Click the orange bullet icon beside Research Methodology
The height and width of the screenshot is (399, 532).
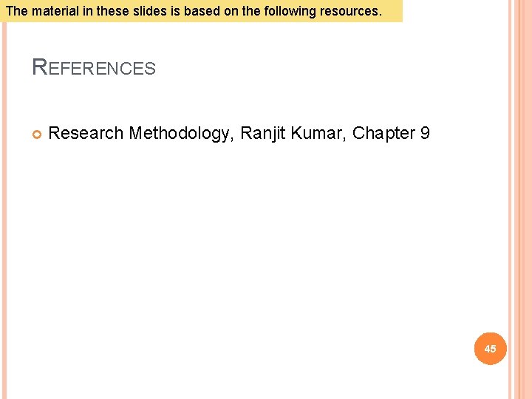(37, 134)
